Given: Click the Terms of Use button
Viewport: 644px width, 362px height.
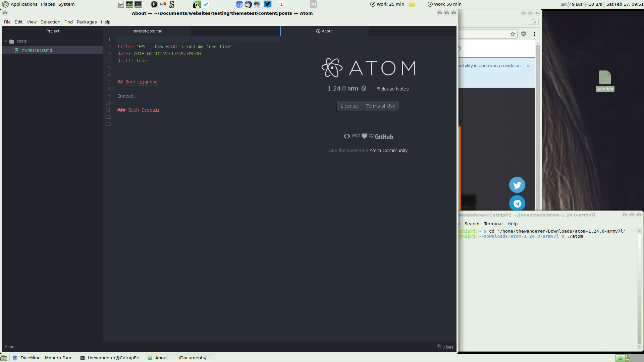Looking at the screenshot, I should tap(381, 106).
